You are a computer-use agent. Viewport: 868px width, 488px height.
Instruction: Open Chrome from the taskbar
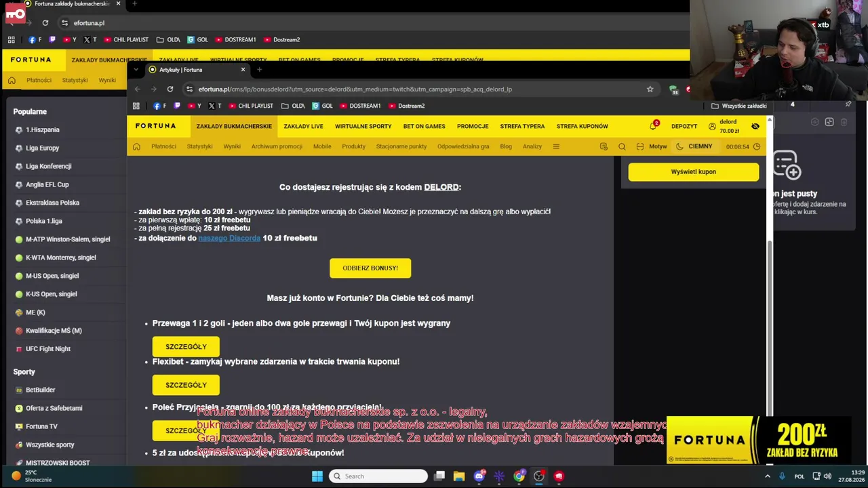[x=519, y=476]
